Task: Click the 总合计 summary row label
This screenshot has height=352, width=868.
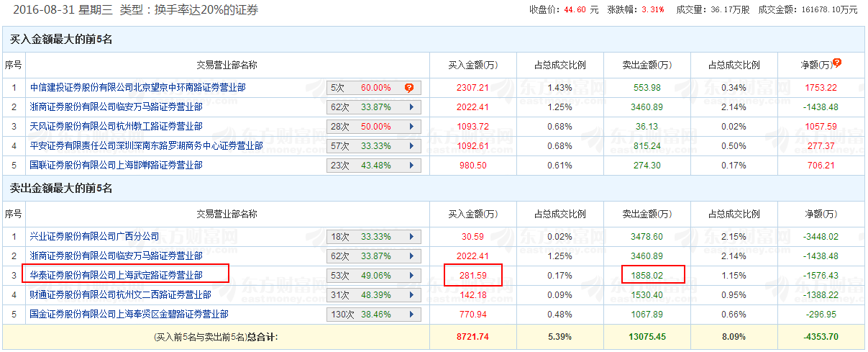Action: (215, 336)
